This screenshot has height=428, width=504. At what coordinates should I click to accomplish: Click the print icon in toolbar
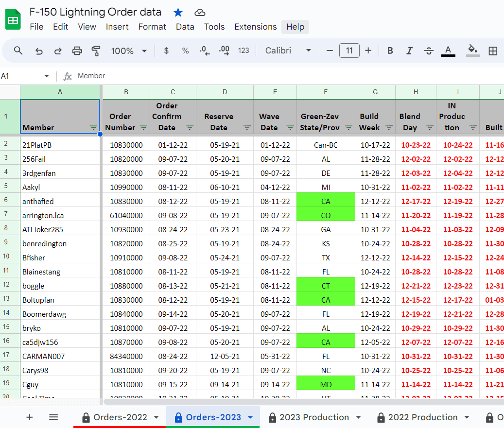coord(77,51)
